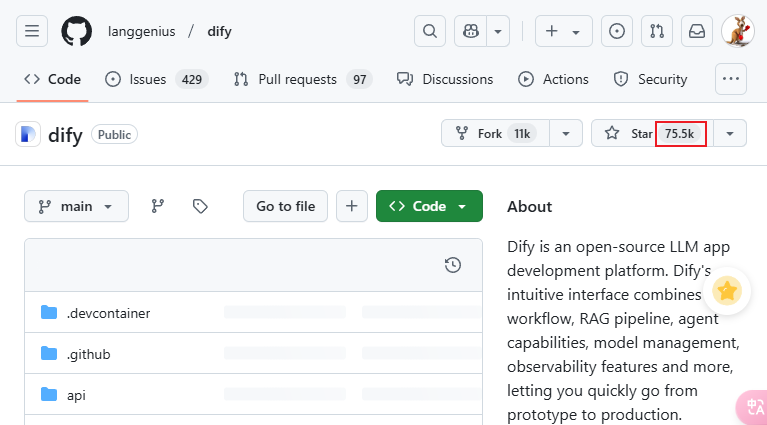Open the langgenius owner link
The image size is (767, 425).
coord(140,31)
